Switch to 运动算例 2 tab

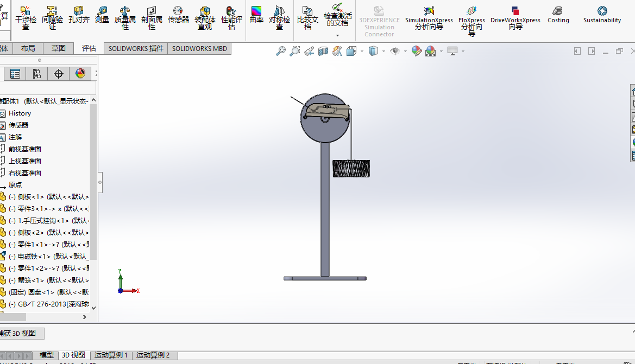click(153, 355)
